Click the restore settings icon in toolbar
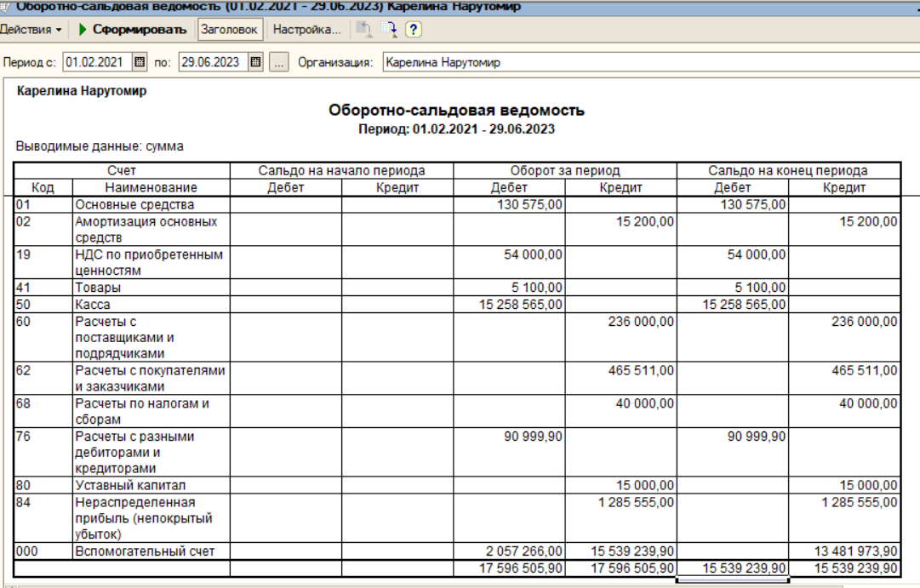Viewport: 920px width, 588px height. coord(364,29)
